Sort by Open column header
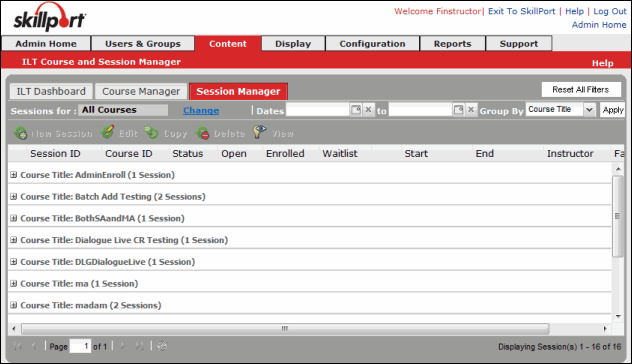The image size is (632, 364). pyautogui.click(x=234, y=154)
